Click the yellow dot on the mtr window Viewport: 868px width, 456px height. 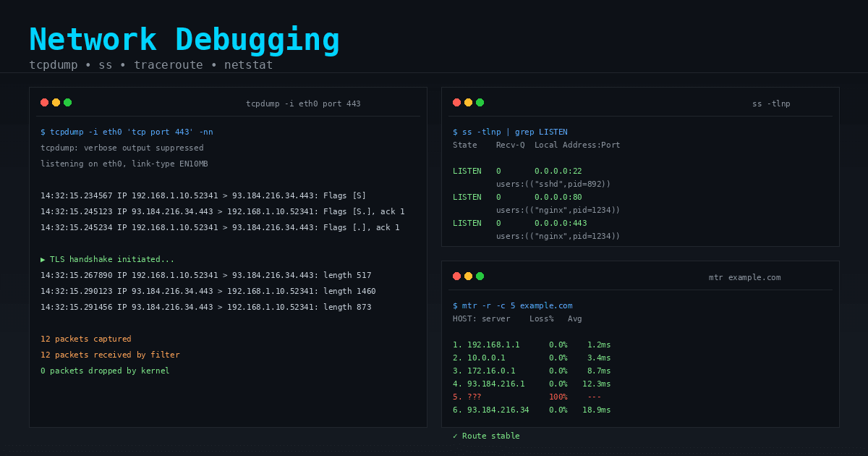468,276
